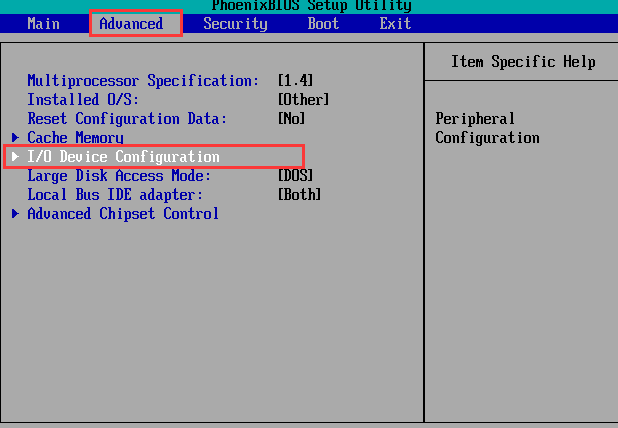The image size is (618, 428).
Task: Expand the Cache Memory submenu arrow
Action: pyautogui.click(x=15, y=138)
